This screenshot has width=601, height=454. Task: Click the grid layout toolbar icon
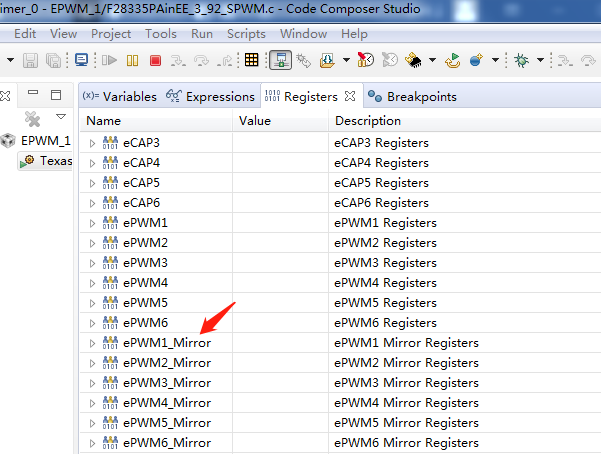point(251,60)
